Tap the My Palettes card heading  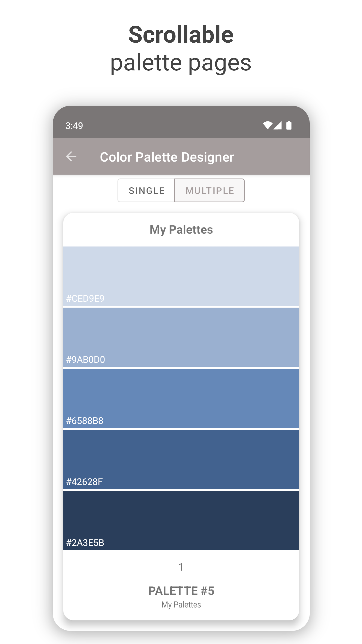(x=181, y=230)
